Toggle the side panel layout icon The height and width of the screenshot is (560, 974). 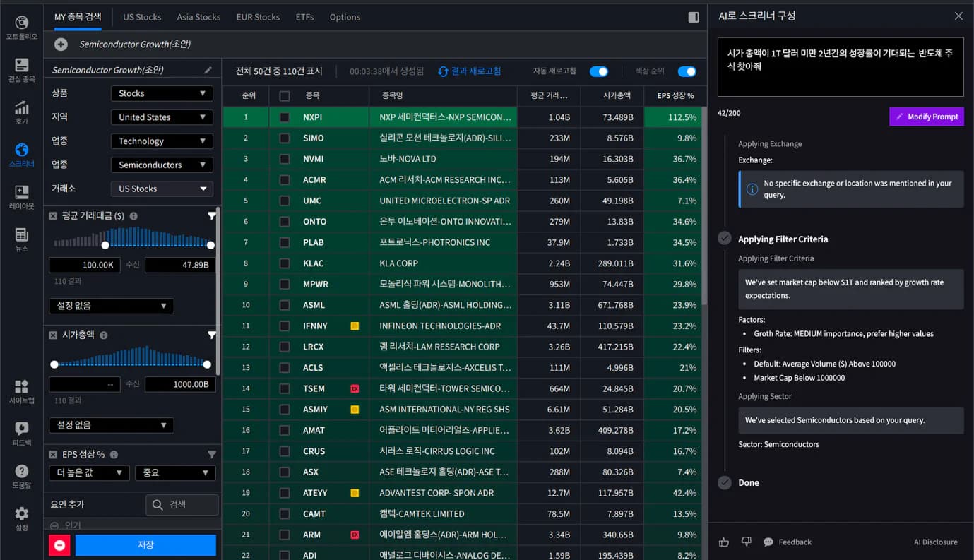click(x=694, y=17)
